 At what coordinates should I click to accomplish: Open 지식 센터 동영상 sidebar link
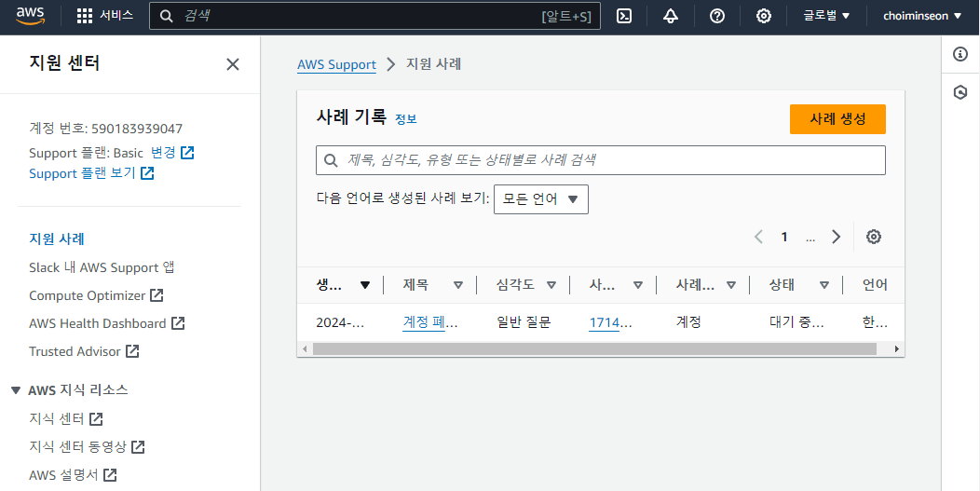click(x=87, y=446)
